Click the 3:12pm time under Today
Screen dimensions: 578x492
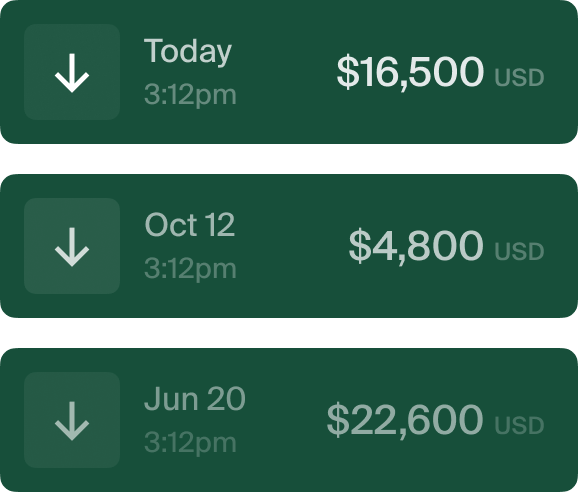[x=190, y=95]
